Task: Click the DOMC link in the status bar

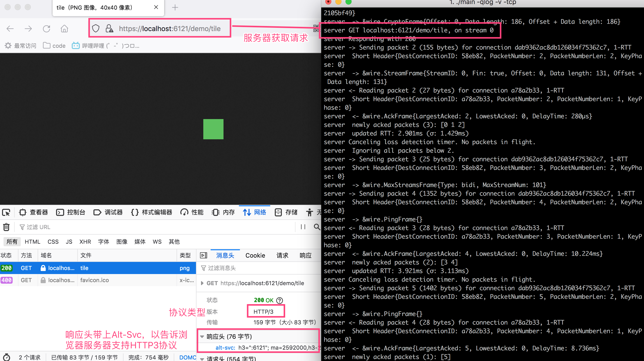Action: 187,357
